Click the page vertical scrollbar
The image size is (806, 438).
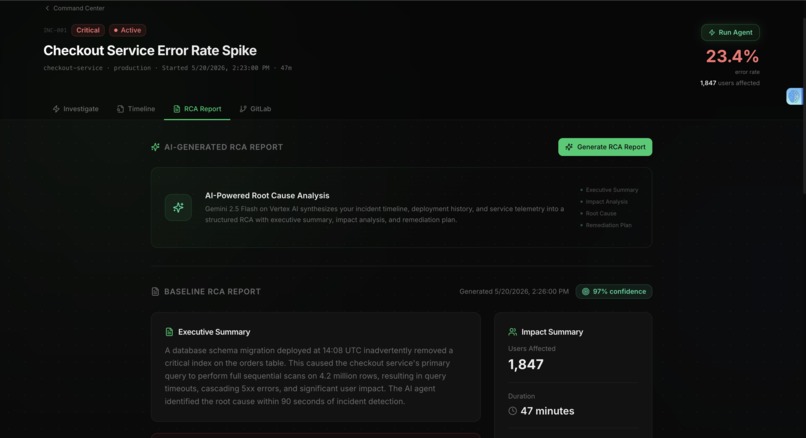(x=804, y=105)
